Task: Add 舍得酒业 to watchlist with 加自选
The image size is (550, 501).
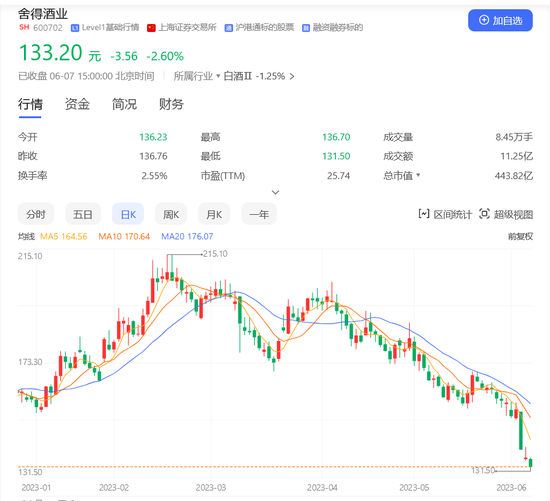Action: pos(500,20)
